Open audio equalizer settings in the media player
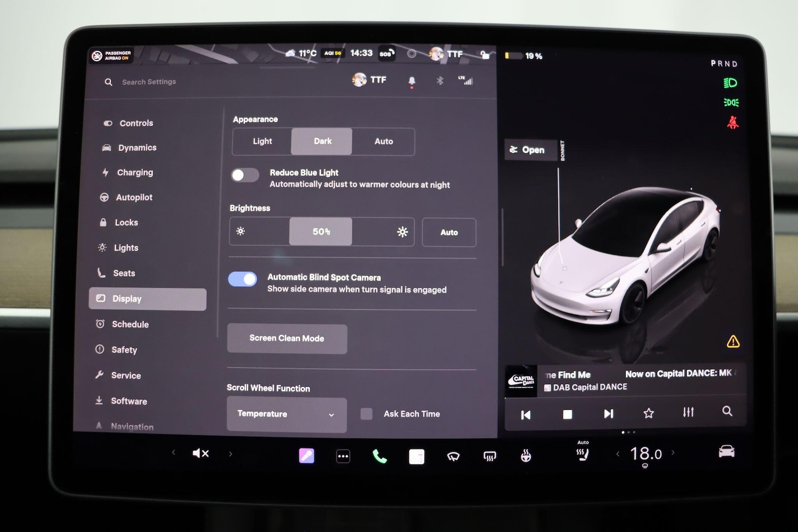The height and width of the screenshot is (532, 798). [688, 412]
